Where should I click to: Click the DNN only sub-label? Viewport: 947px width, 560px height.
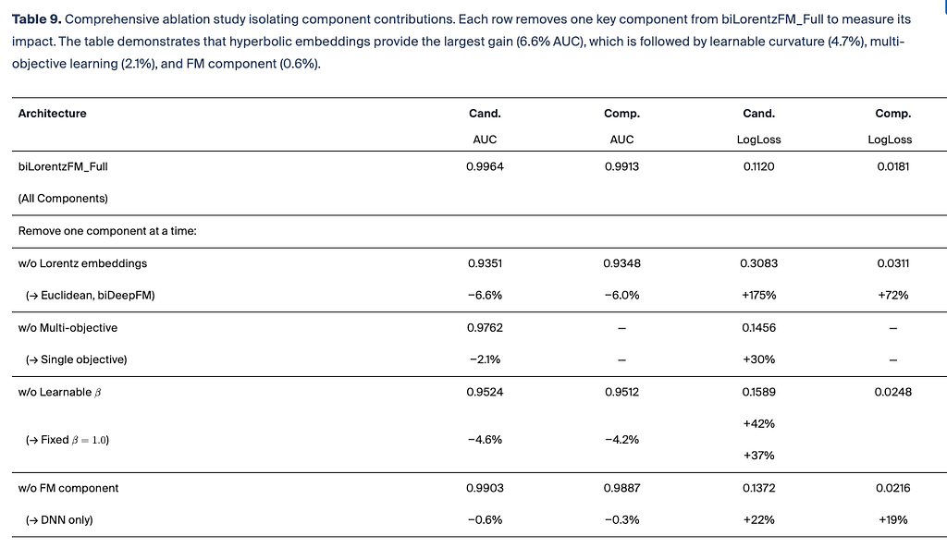coord(59,520)
